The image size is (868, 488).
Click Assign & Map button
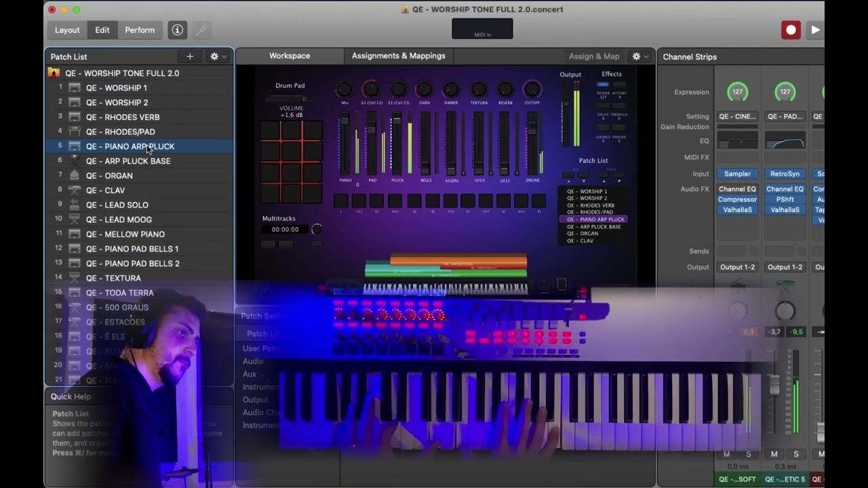point(594,56)
